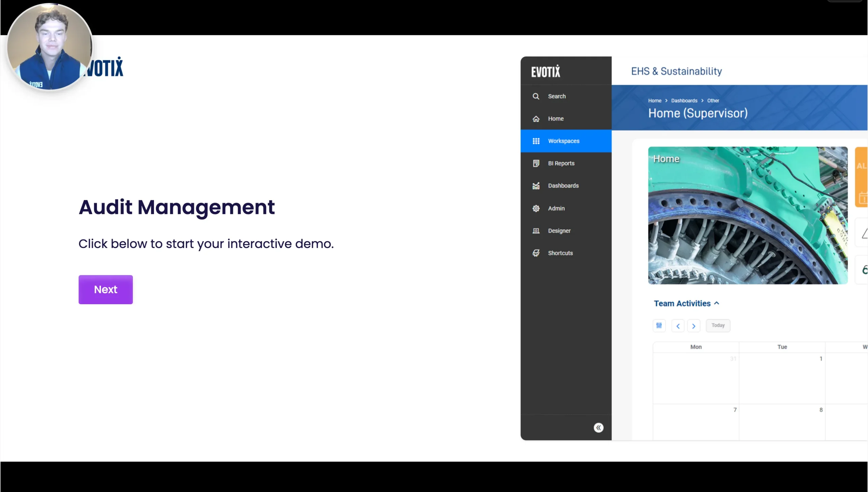The width and height of the screenshot is (868, 492).
Task: Click the Home house icon in sidebar
Action: (x=536, y=119)
